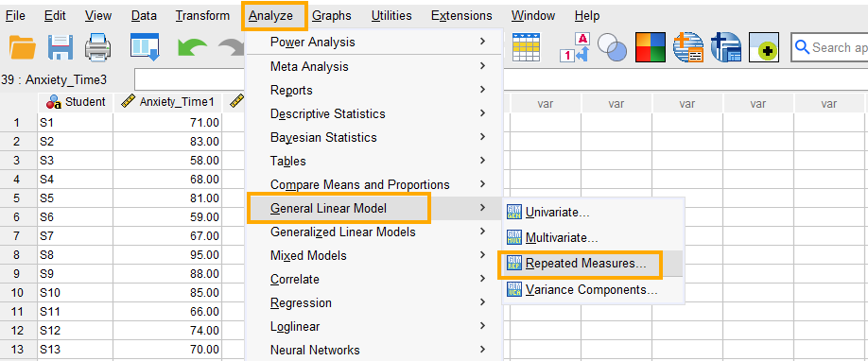Expand the Regression submenu
Screen dimensions: 868x361
coord(373,302)
